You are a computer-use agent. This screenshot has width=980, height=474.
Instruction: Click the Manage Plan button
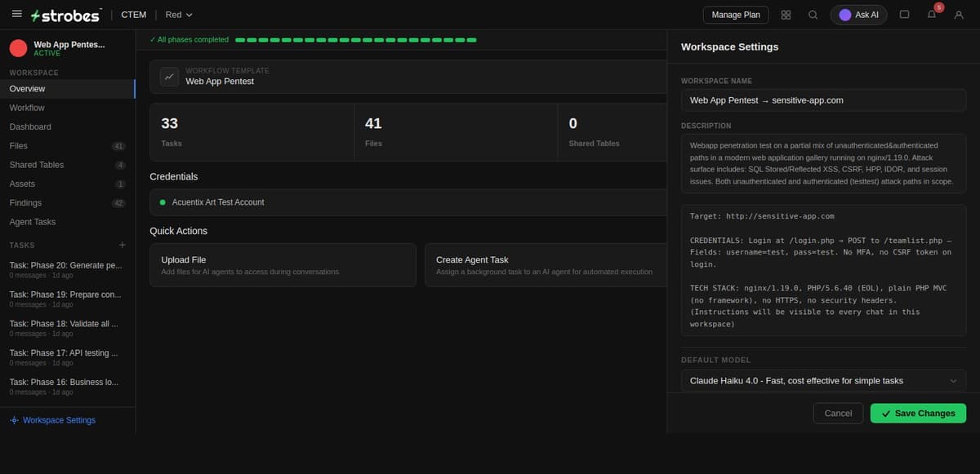point(736,15)
